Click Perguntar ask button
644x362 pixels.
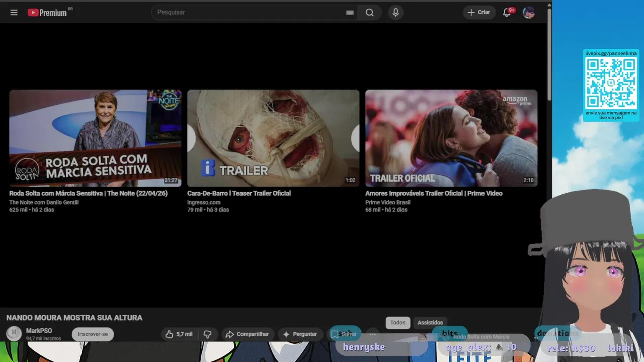tap(300, 334)
